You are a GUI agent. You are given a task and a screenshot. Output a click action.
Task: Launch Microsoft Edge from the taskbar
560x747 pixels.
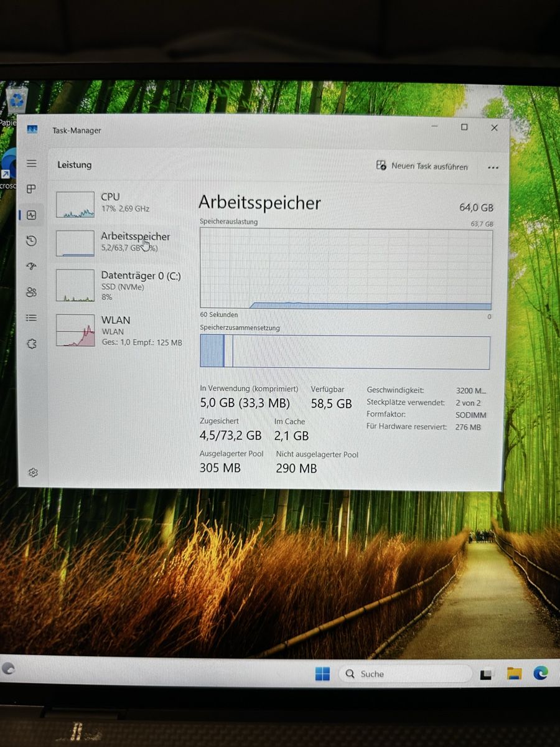(x=540, y=673)
